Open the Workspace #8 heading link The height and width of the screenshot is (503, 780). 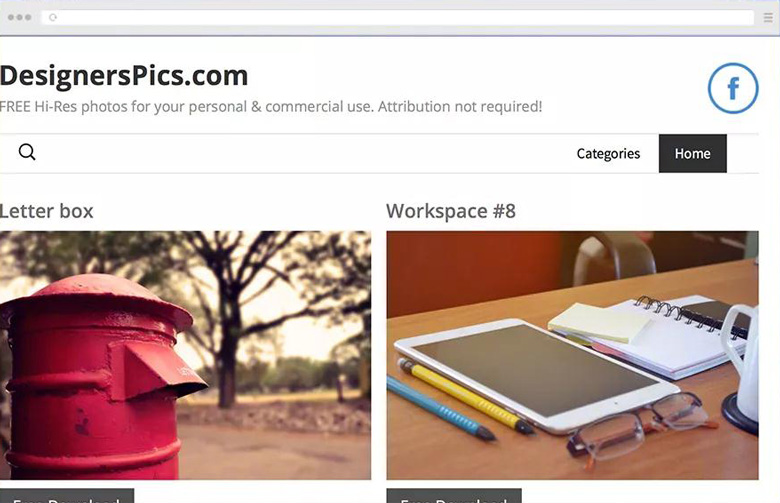coord(451,211)
